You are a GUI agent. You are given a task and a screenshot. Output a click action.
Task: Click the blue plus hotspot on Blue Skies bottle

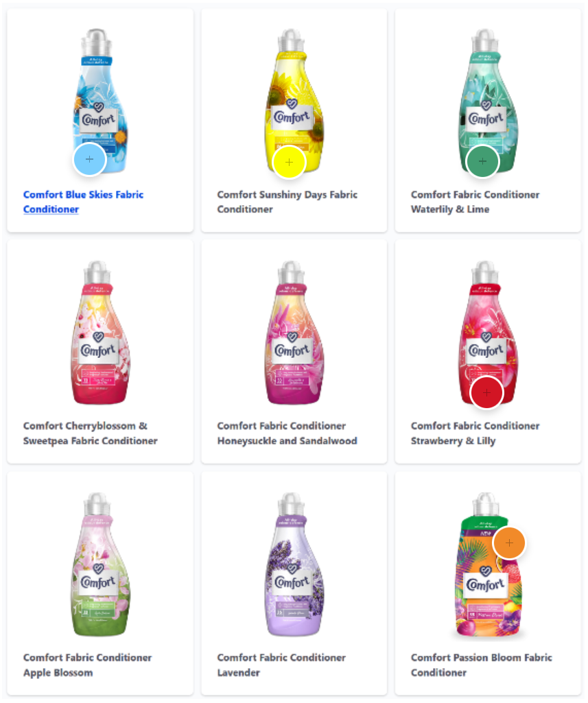(89, 159)
